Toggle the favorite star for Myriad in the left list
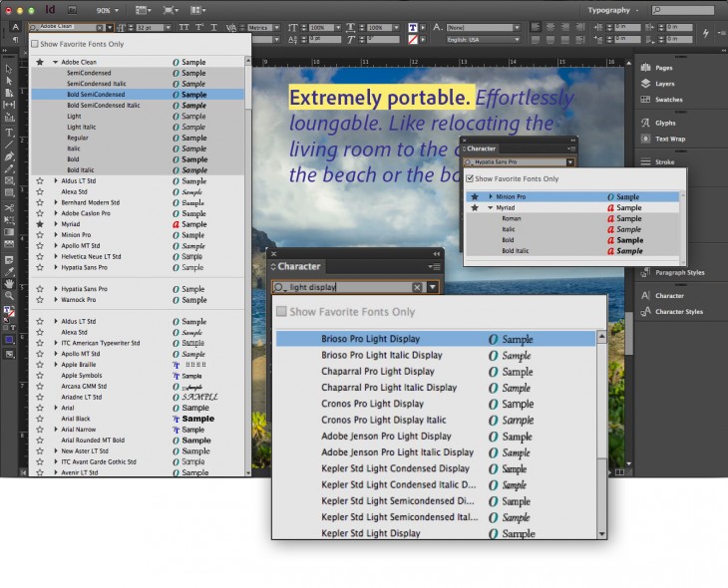Viewport: 728px width, 588px height. [x=40, y=224]
